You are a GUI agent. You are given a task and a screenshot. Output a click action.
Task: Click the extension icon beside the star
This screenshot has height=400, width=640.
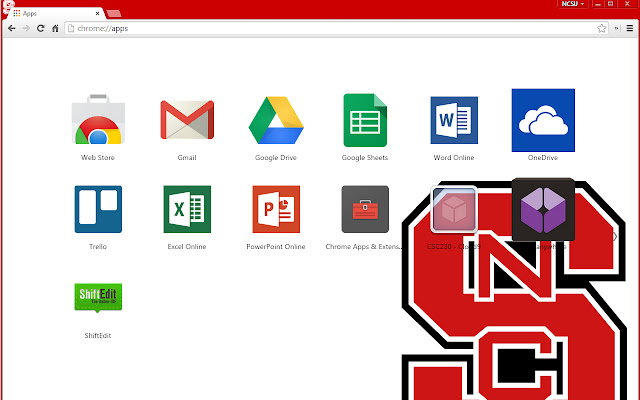click(616, 28)
